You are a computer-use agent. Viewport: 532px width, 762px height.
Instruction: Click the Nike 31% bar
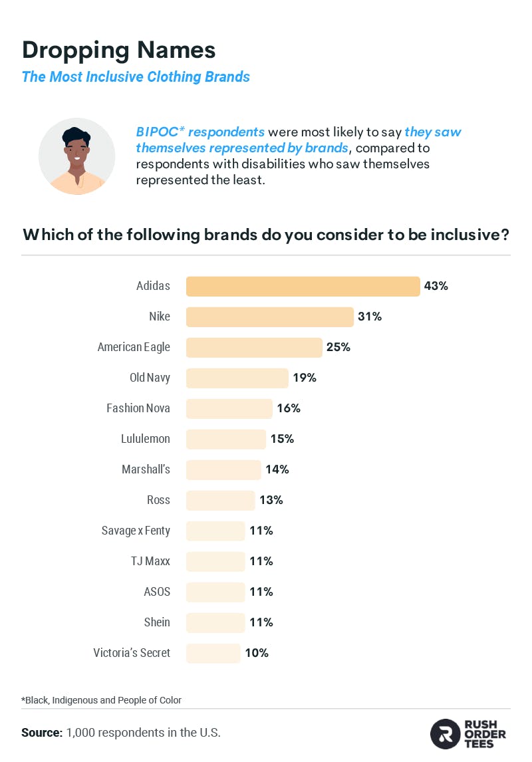tap(269, 317)
